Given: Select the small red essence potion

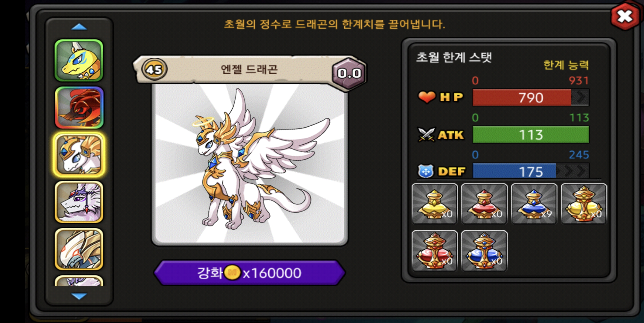Looking at the screenshot, I should coord(484,203).
